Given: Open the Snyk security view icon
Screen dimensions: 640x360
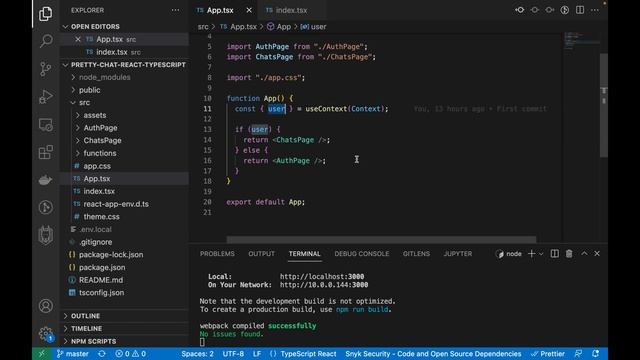Looking at the screenshot, I should 46,235.
